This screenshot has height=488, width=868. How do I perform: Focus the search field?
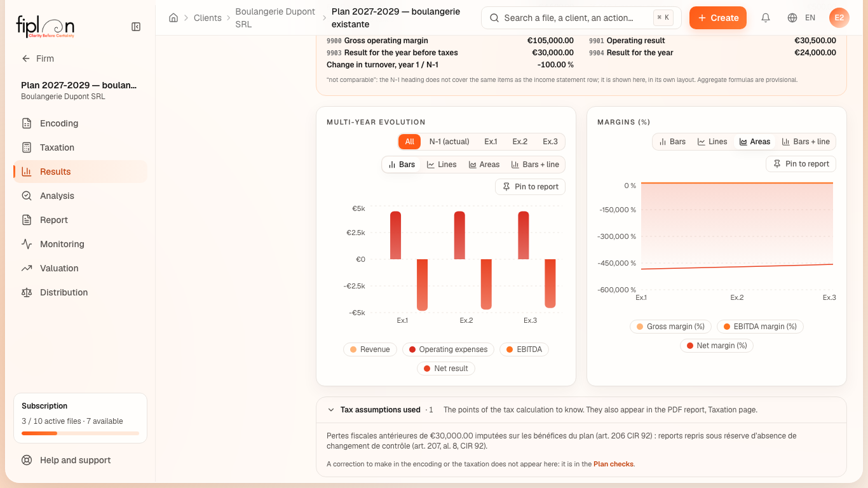click(x=581, y=18)
